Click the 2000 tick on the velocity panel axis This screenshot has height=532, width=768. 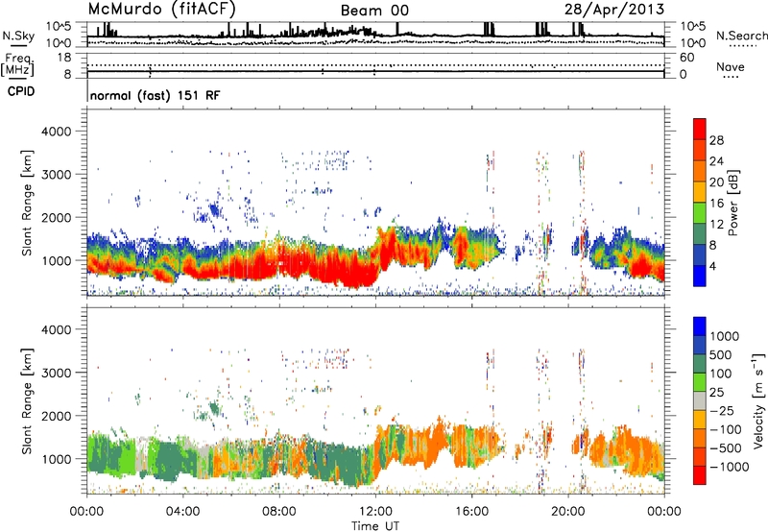pos(56,416)
